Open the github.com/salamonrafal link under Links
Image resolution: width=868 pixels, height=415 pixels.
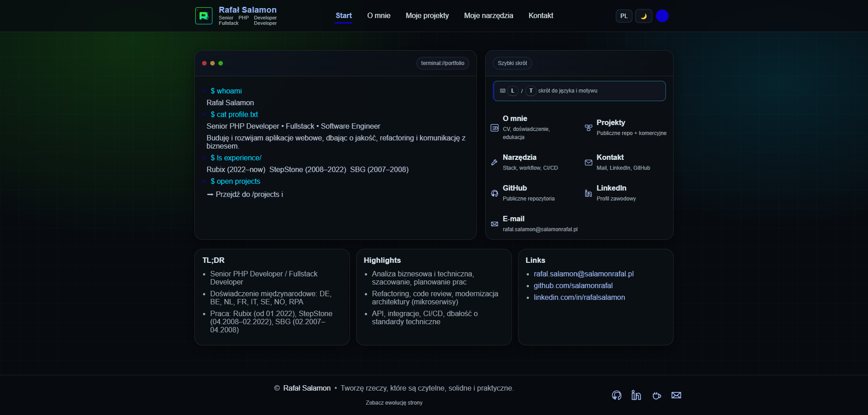(x=573, y=285)
